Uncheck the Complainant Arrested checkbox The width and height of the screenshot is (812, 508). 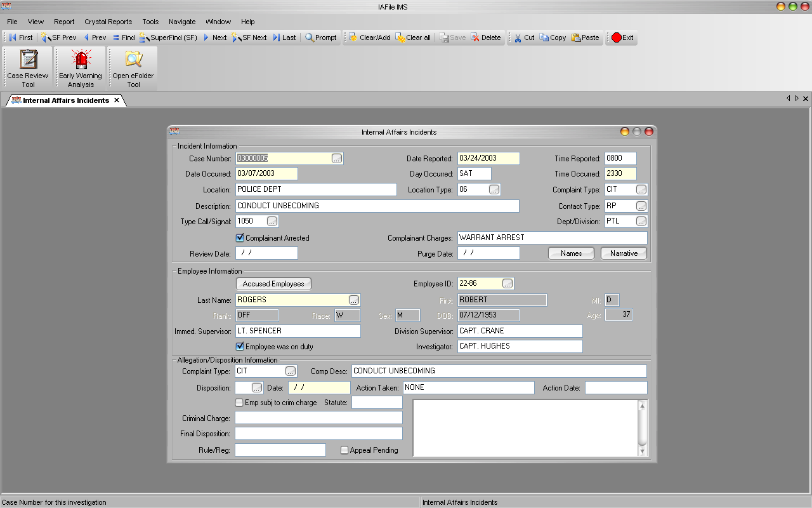pos(240,238)
